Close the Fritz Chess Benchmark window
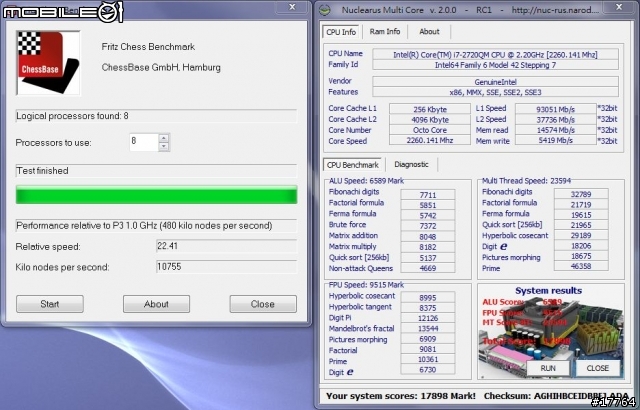The image size is (640, 410). [292, 7]
